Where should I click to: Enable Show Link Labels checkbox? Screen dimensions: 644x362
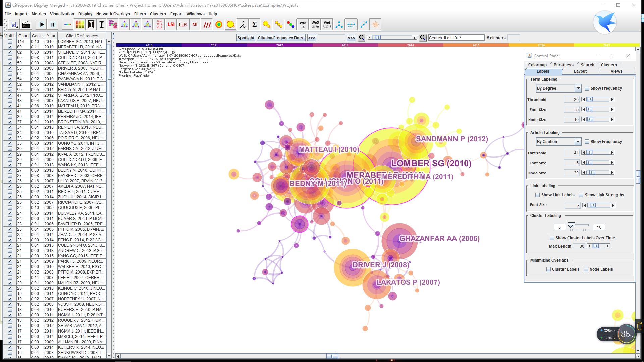coord(538,195)
